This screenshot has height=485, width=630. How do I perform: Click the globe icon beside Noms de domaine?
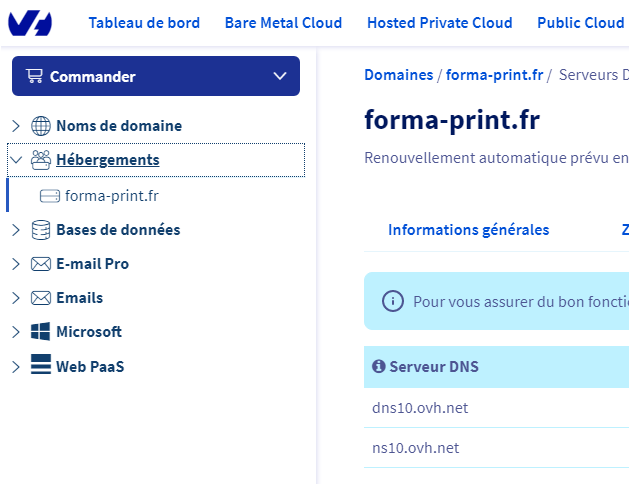[41, 126]
